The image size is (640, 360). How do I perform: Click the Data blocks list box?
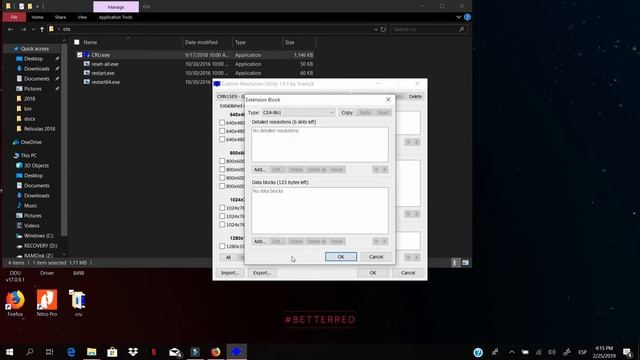pos(320,210)
